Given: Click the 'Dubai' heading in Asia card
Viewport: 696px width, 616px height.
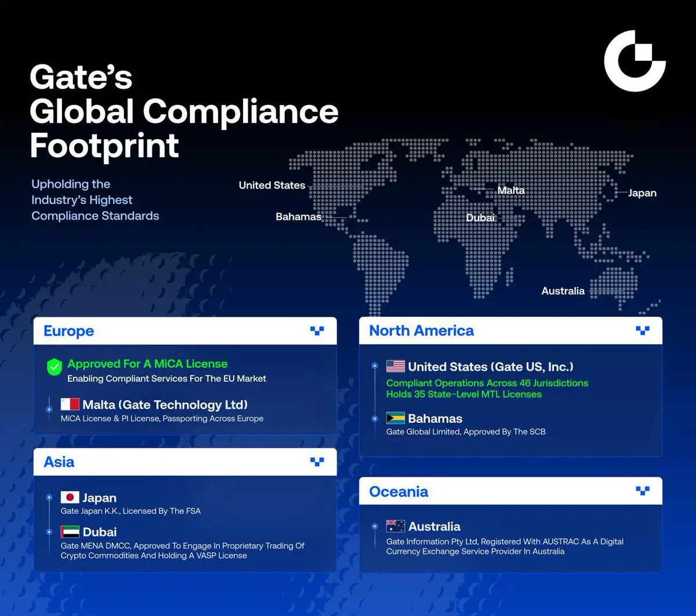Looking at the screenshot, I should [x=99, y=532].
